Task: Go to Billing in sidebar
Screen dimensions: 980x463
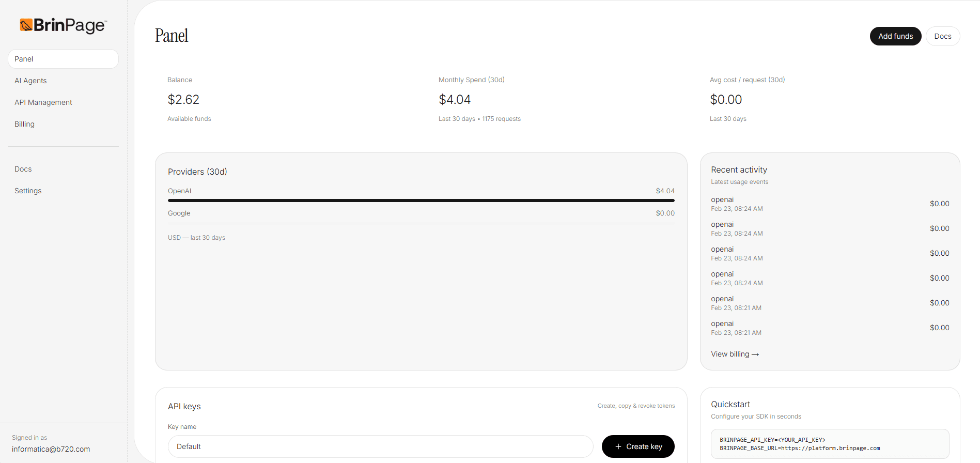Action: click(x=24, y=124)
